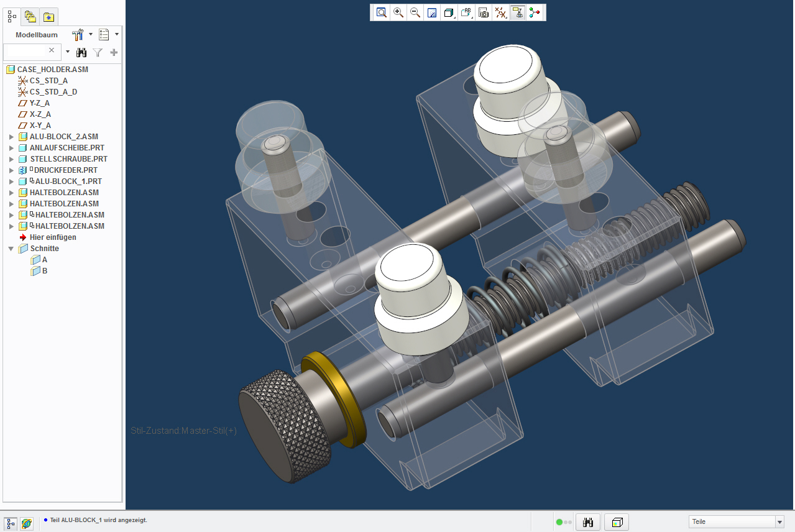This screenshot has width=795, height=532.
Task: Click the green status indicator light
Action: (559, 523)
